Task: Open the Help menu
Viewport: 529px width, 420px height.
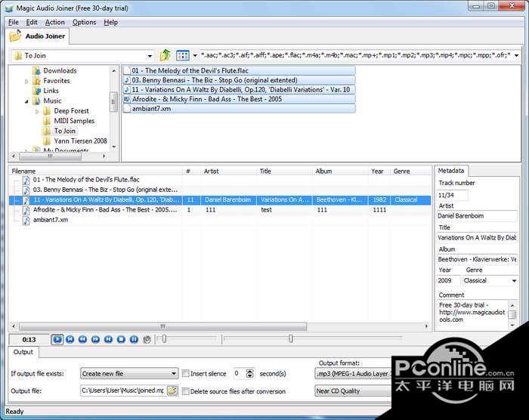Action: pyautogui.click(x=110, y=22)
